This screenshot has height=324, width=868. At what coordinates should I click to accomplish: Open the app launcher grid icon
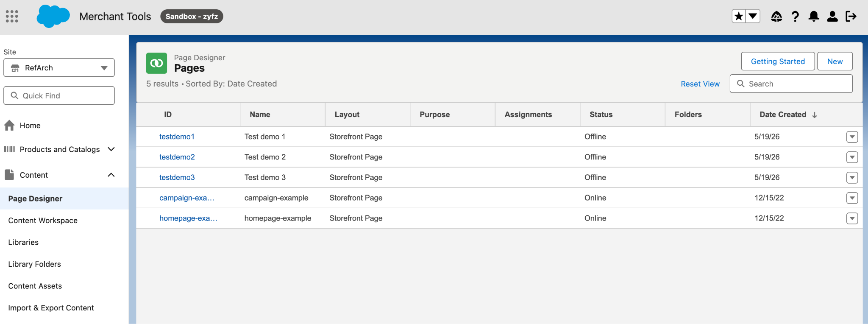(x=12, y=16)
